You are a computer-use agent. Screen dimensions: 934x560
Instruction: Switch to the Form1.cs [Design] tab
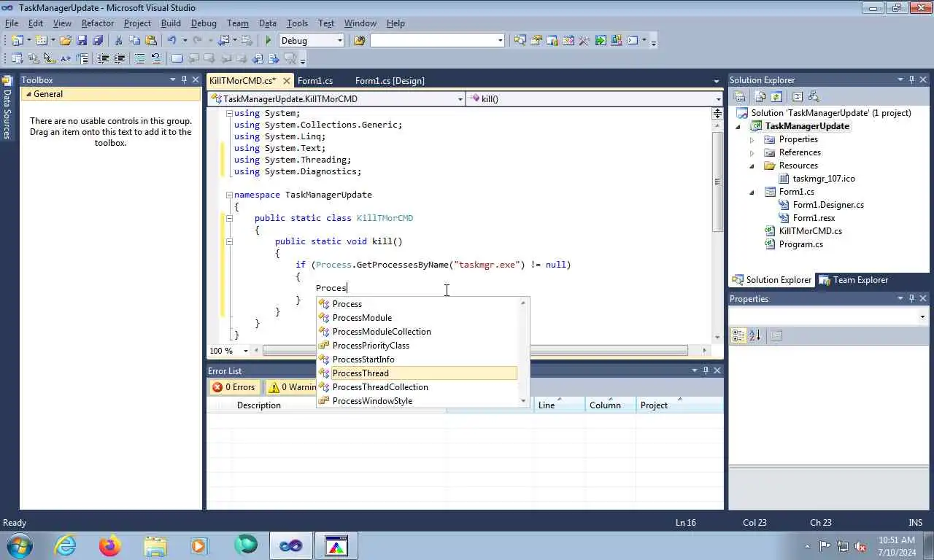click(x=390, y=81)
